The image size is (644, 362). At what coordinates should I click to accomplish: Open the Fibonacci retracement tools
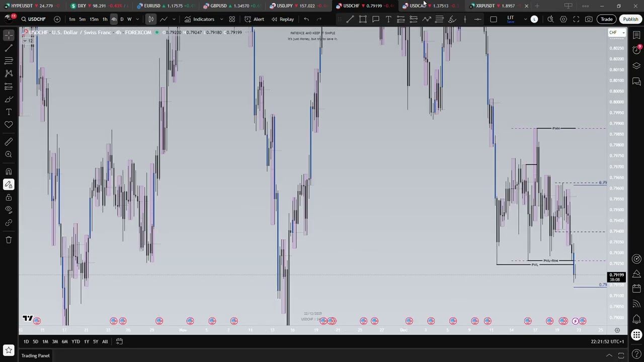(9, 60)
